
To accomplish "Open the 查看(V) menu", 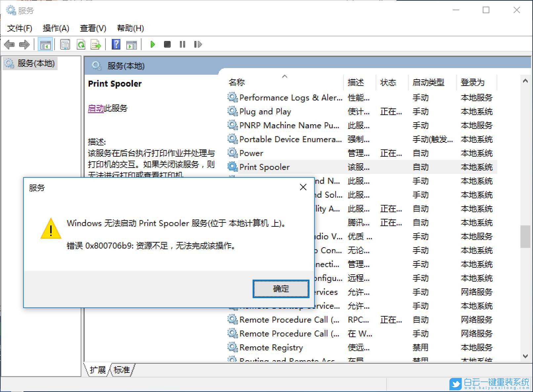I will point(93,28).
